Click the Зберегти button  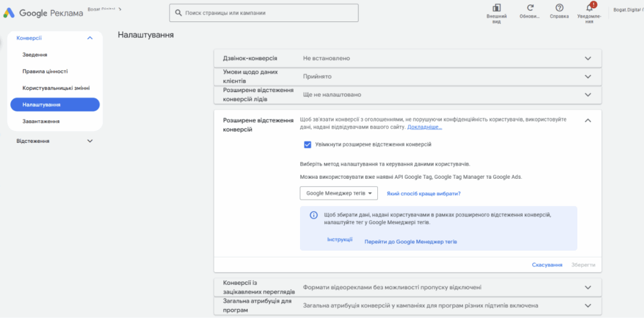pyautogui.click(x=583, y=265)
